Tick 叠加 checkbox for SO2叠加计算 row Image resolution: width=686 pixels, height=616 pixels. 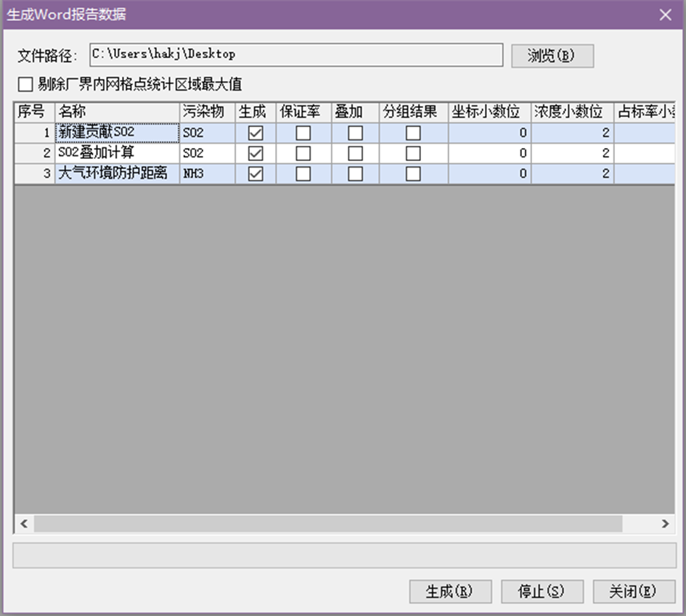pos(355,154)
